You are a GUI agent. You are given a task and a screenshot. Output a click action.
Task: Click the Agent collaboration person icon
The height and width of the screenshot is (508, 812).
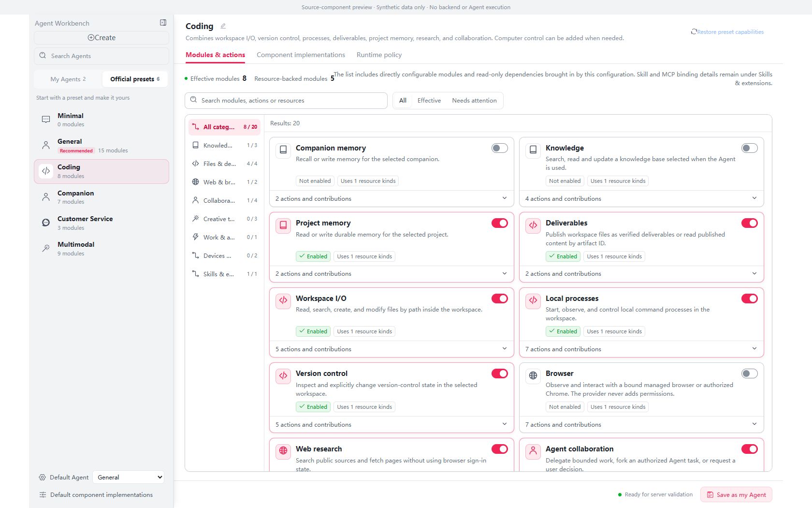pyautogui.click(x=533, y=451)
